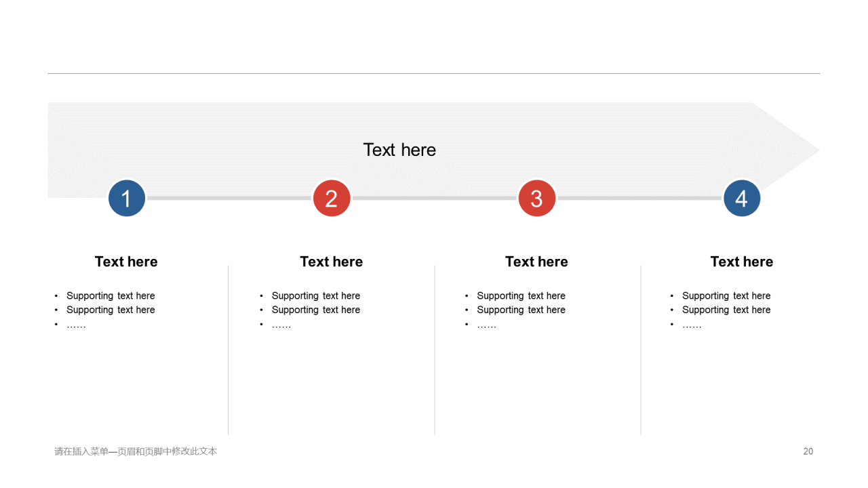Click the 'Text here' heading beneath circle 3
This screenshot has width=868, height=488.
pos(536,262)
